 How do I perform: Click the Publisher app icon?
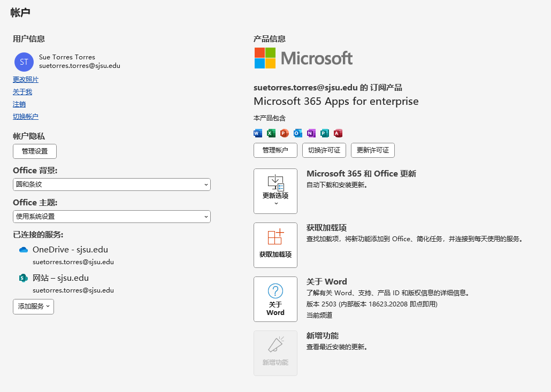(325, 133)
